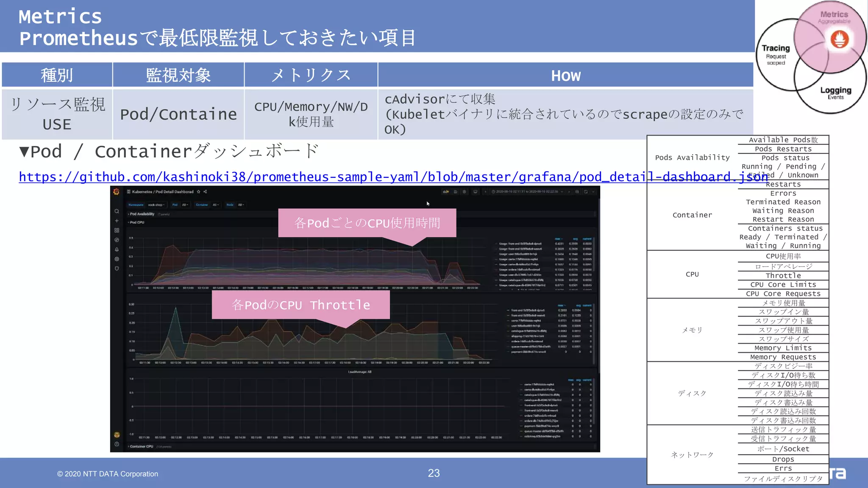Click the Memory Limits row
Image resolution: width=868 pixels, height=488 pixels.
tap(783, 348)
